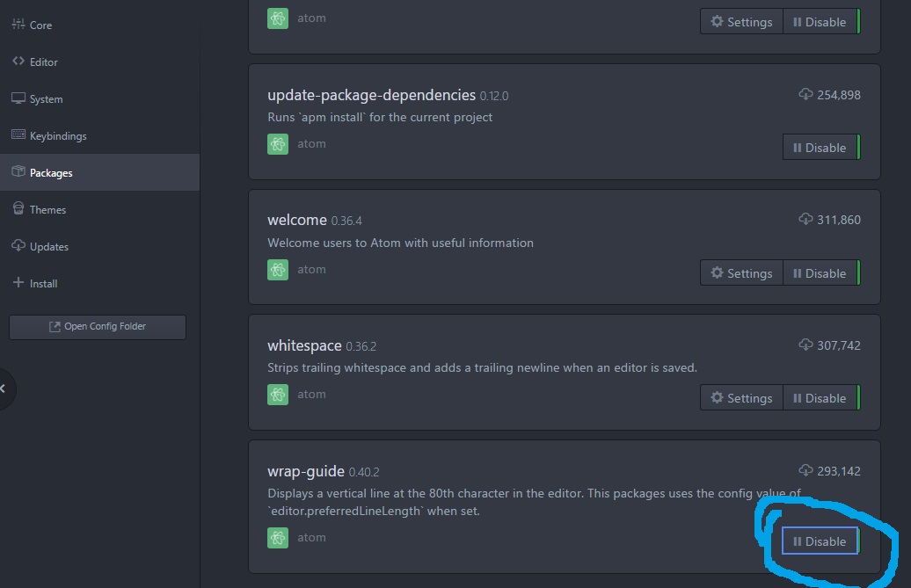Click the atom avatar icon under wrap-guide
This screenshot has height=588, width=911.
(x=278, y=538)
